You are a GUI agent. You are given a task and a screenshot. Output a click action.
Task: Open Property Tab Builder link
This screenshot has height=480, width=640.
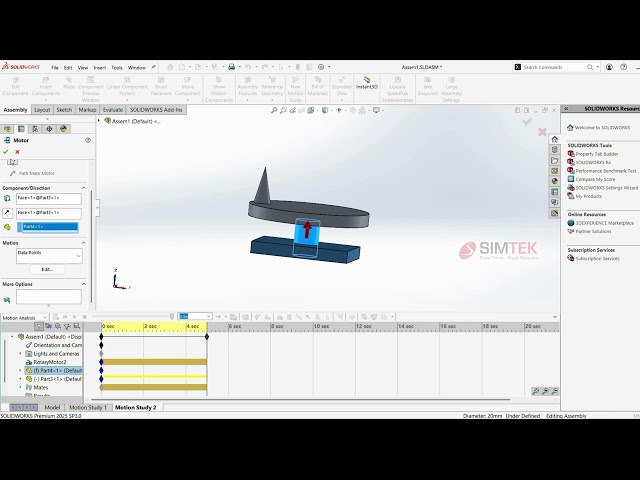[x=597, y=154]
